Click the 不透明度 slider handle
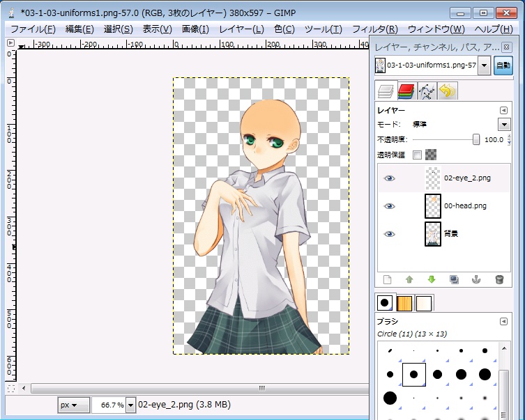Screen dimensions: 525x420 click(475, 139)
